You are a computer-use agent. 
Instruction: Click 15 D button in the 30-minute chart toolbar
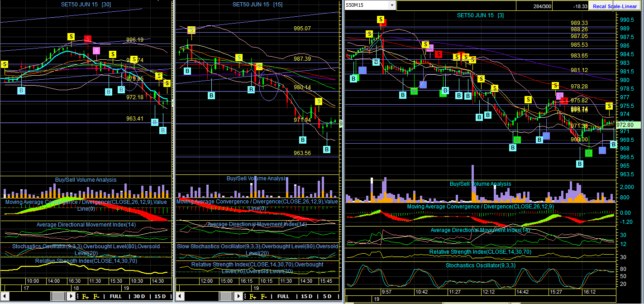click(160, 297)
